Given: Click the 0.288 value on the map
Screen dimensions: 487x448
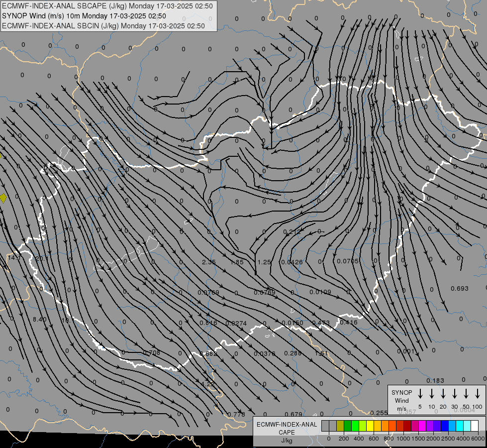Looking at the screenshot, I should [x=293, y=353].
